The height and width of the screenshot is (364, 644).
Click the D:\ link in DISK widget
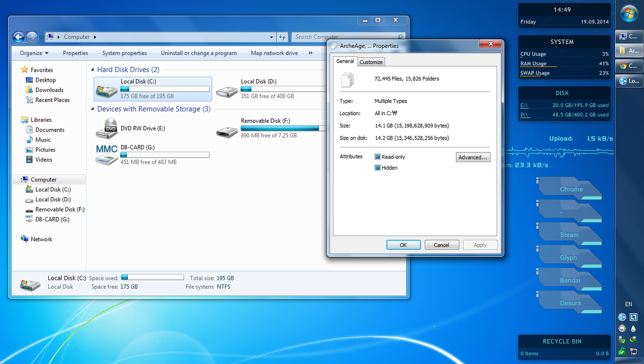524,115
